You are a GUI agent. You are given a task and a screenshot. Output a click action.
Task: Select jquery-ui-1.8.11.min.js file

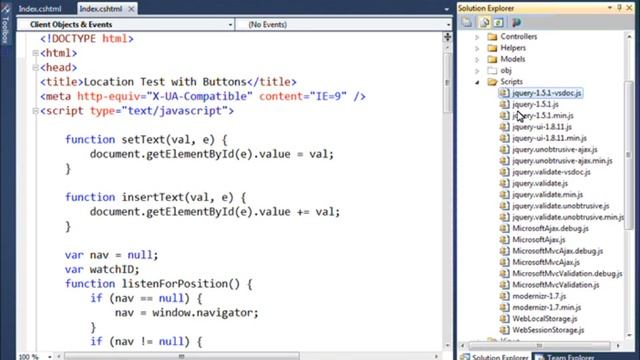tap(549, 138)
